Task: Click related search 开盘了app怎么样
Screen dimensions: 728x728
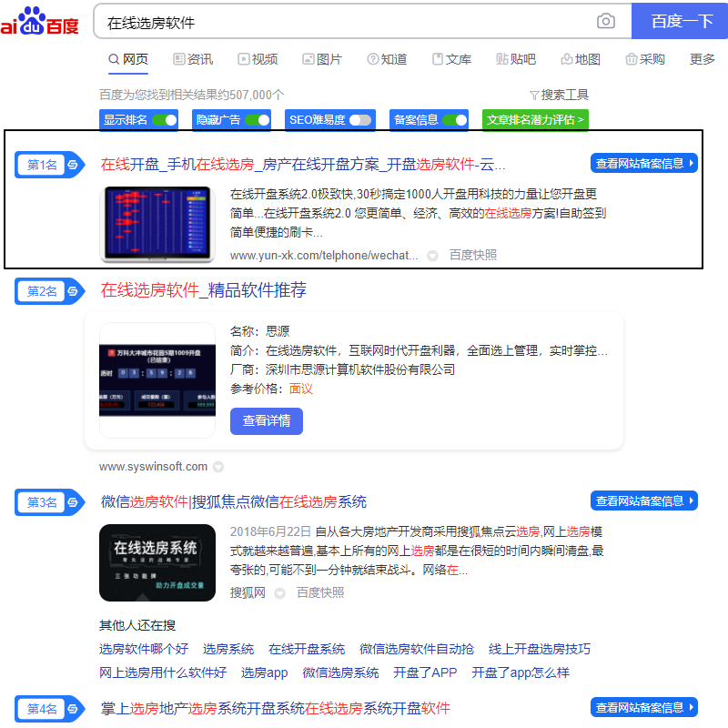Action: tap(520, 672)
